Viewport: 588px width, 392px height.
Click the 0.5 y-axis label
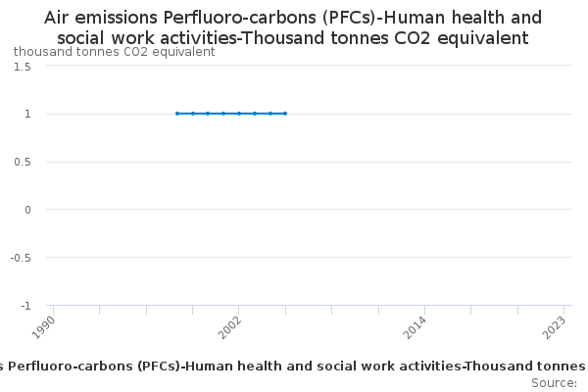pos(22,163)
